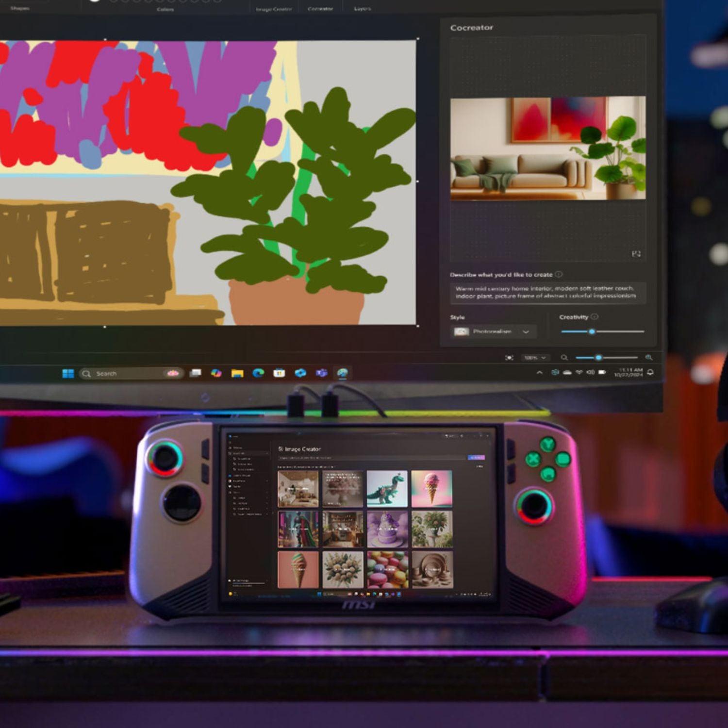
Task: Click the description prompt text field
Action: coord(547,292)
